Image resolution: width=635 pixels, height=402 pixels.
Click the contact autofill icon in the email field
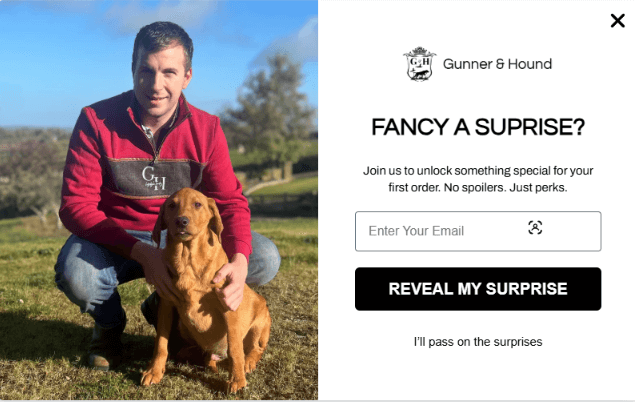tap(535, 228)
